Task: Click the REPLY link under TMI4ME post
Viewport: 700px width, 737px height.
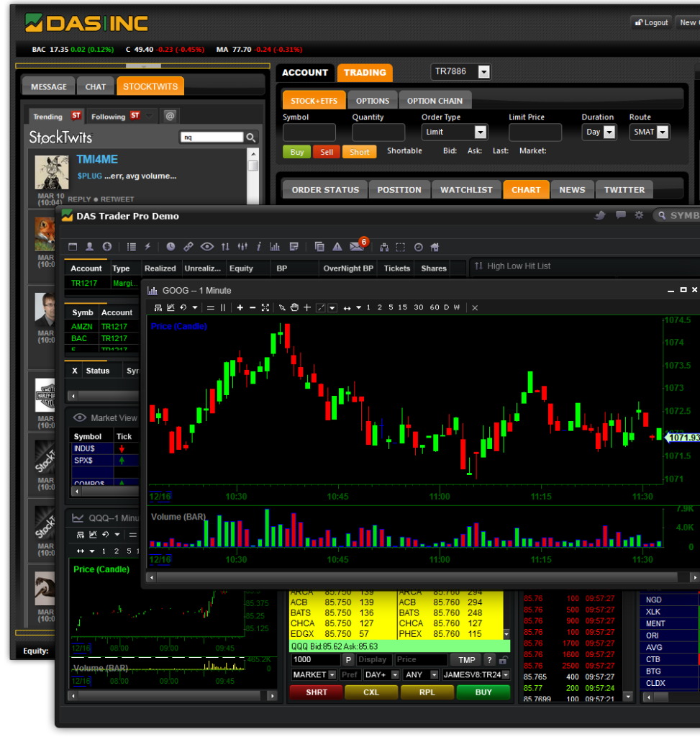Action: coord(79,199)
